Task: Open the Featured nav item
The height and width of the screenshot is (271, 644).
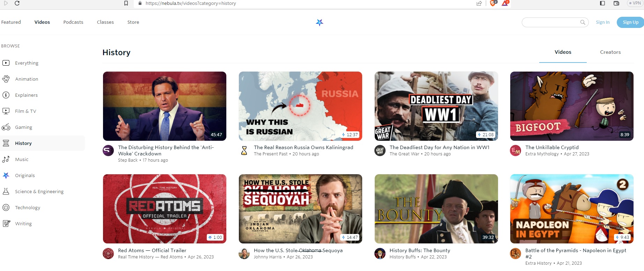Action: [x=11, y=22]
